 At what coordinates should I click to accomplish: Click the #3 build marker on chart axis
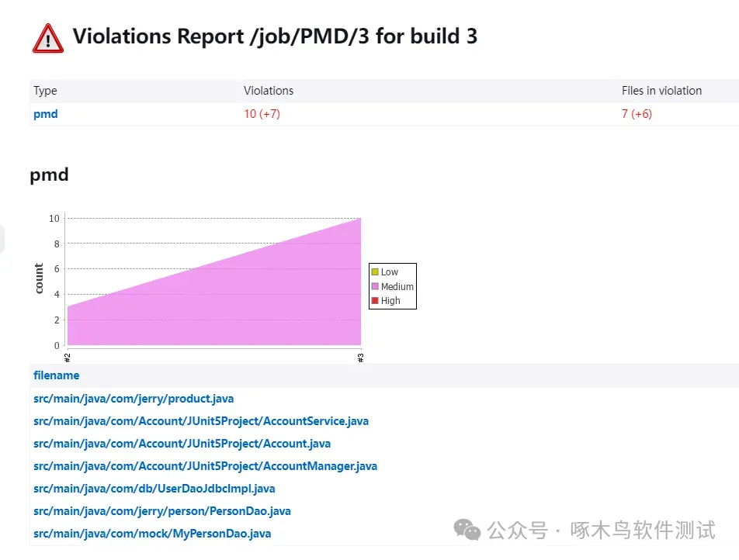(x=360, y=358)
